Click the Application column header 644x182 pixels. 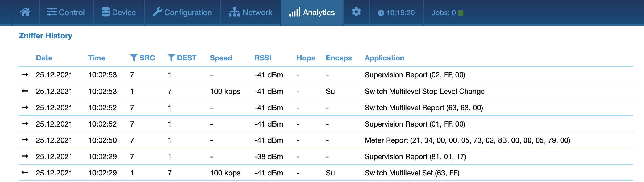click(384, 58)
